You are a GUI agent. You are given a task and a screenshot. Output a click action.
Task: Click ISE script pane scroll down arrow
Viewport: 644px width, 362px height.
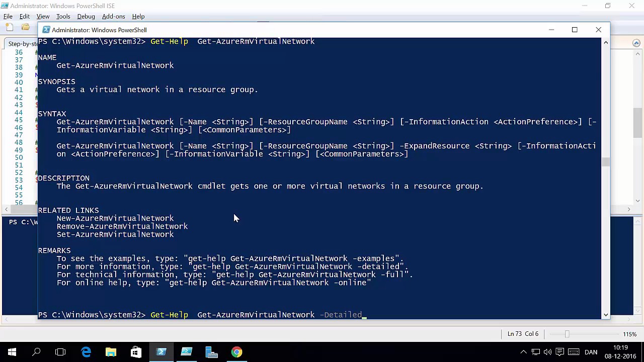[638, 201]
